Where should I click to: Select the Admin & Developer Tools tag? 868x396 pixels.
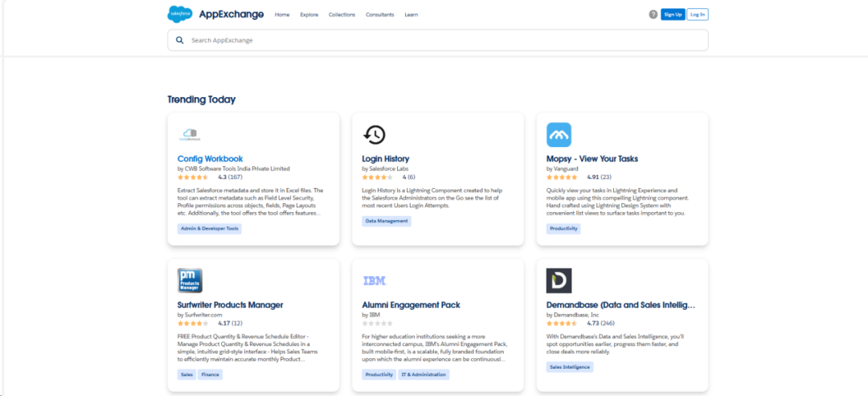[x=210, y=228]
